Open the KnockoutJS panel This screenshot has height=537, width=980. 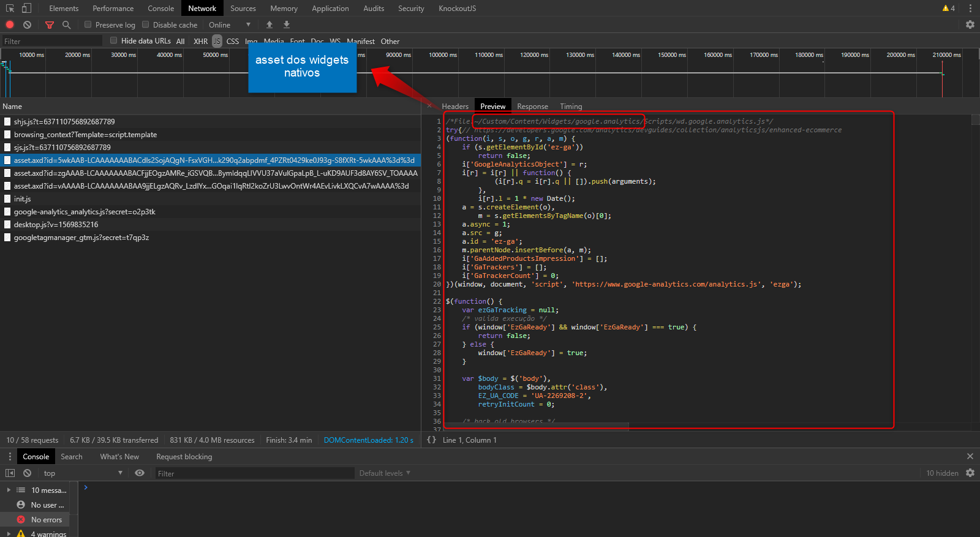(457, 9)
